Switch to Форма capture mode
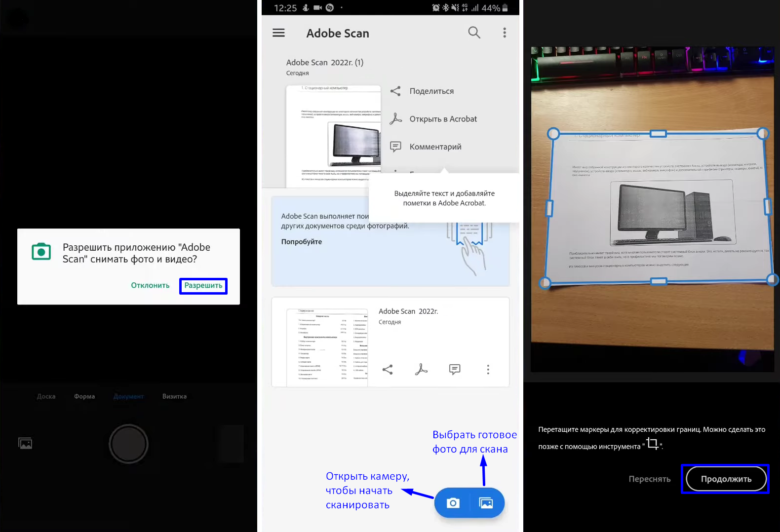 tap(84, 396)
